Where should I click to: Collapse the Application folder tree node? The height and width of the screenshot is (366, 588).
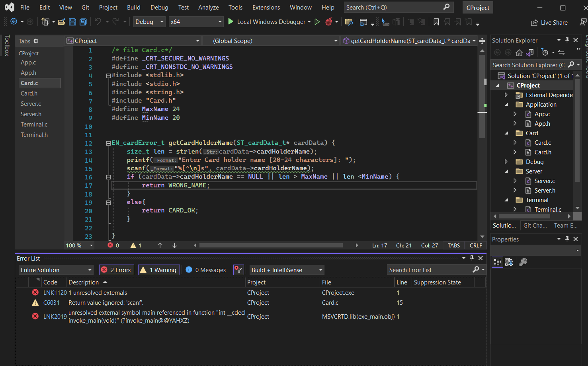click(x=506, y=104)
